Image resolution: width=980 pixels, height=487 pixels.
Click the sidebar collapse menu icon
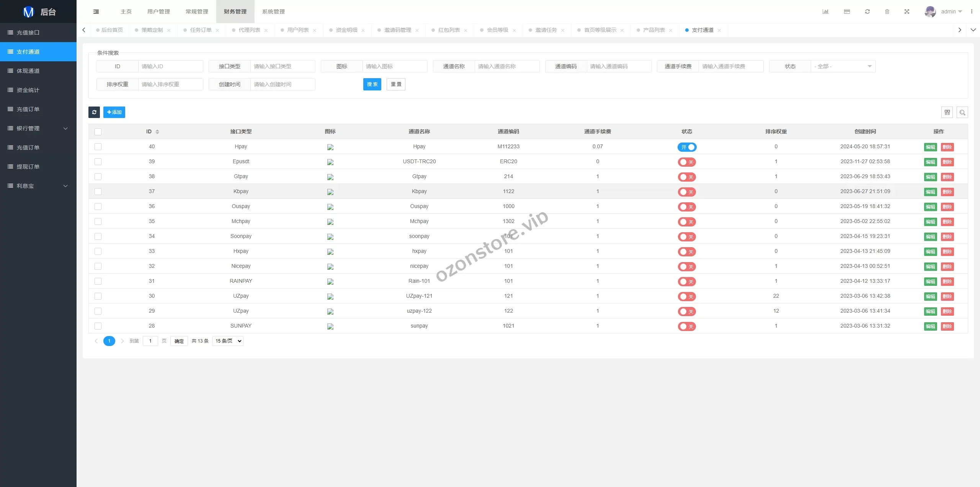tap(96, 11)
